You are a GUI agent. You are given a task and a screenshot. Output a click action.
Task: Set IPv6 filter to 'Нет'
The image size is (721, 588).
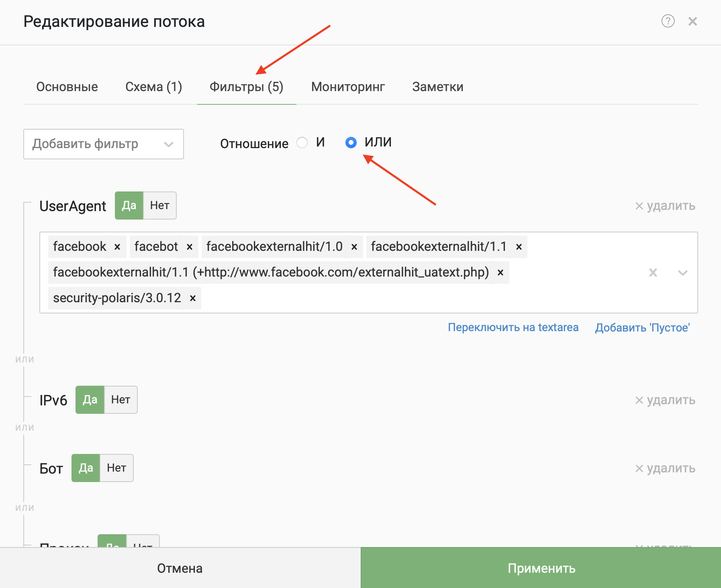pos(121,400)
